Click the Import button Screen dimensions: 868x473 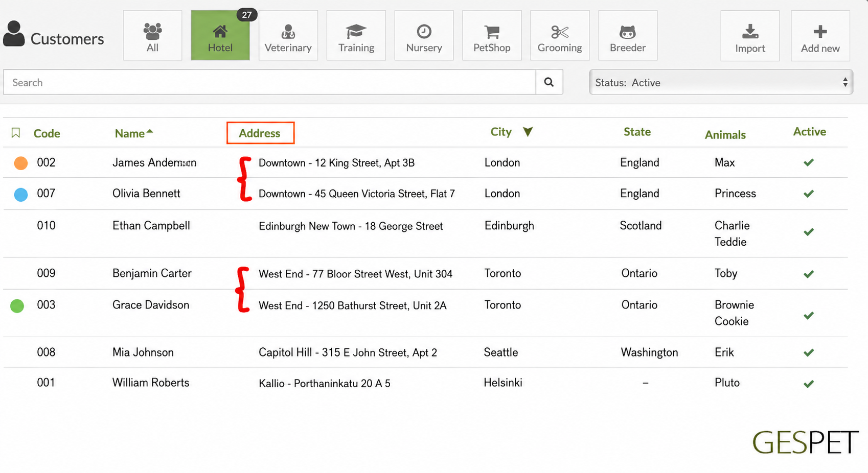[750, 36]
